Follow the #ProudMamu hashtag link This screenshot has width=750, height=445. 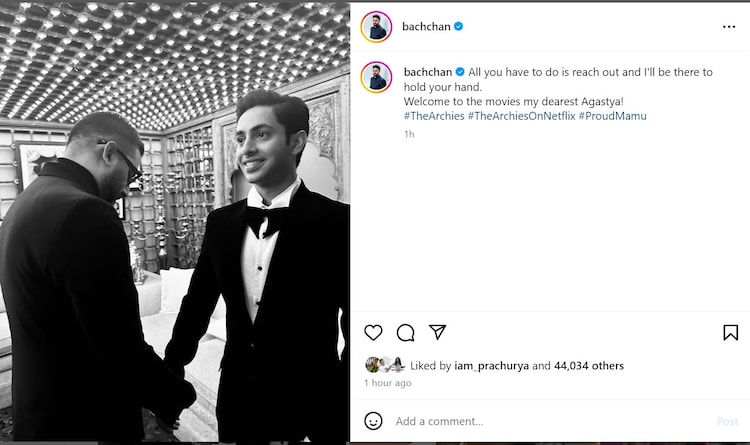[x=612, y=116]
